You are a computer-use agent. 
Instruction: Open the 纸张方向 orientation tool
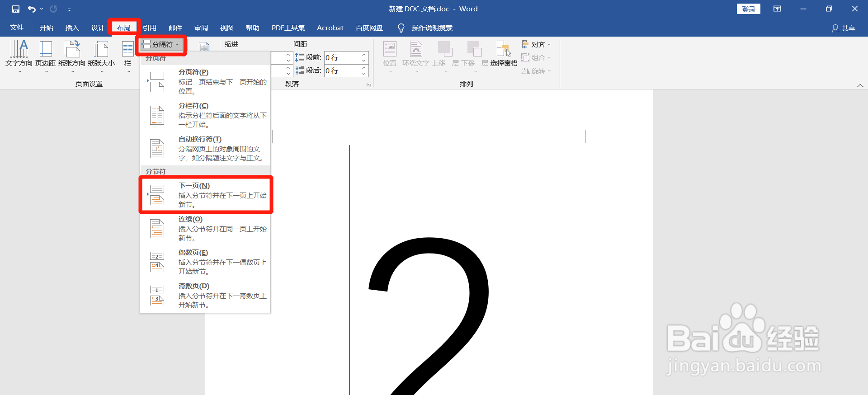[x=72, y=56]
